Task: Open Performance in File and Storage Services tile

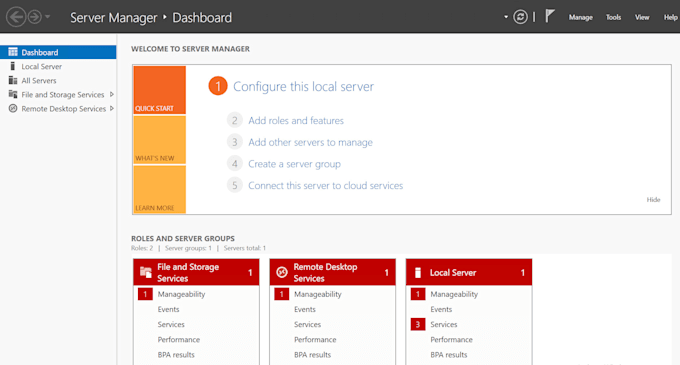Action: coord(179,340)
